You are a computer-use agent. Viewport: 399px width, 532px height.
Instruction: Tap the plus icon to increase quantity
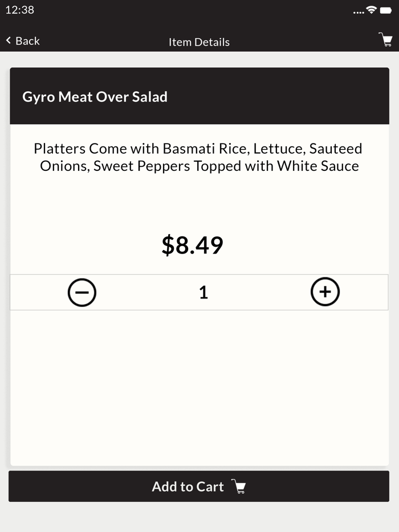pos(325,292)
